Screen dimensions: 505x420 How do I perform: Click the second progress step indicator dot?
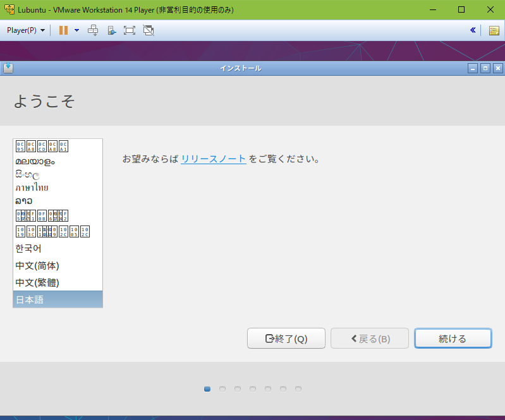(222, 389)
